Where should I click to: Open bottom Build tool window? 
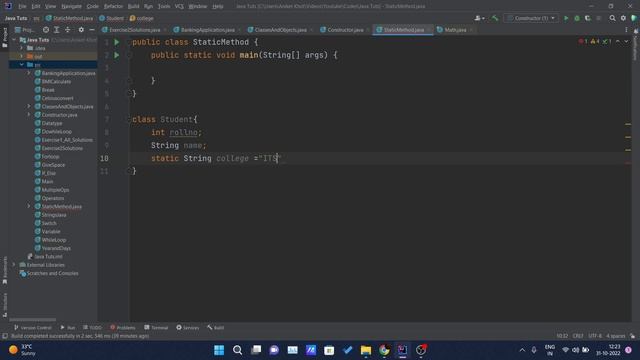coord(216,327)
